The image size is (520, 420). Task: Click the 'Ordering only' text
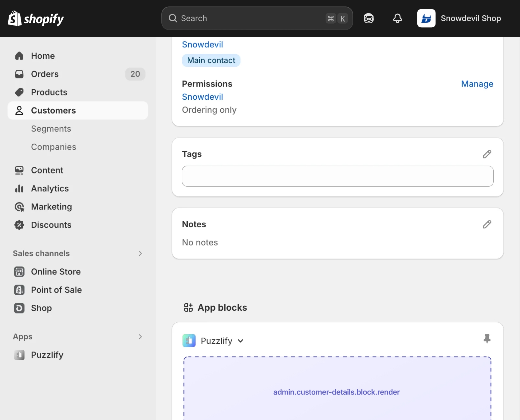[209, 110]
